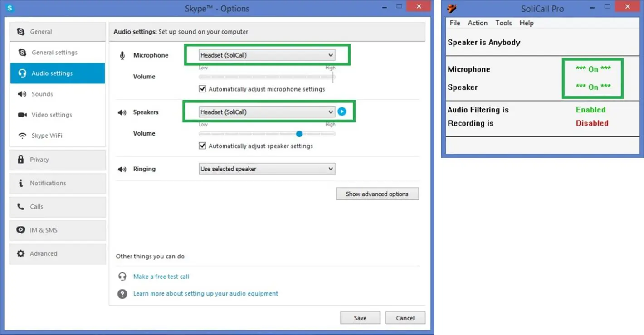Click the SoliCall Pro title bar icon
This screenshot has width=644, height=335.
(x=452, y=8)
